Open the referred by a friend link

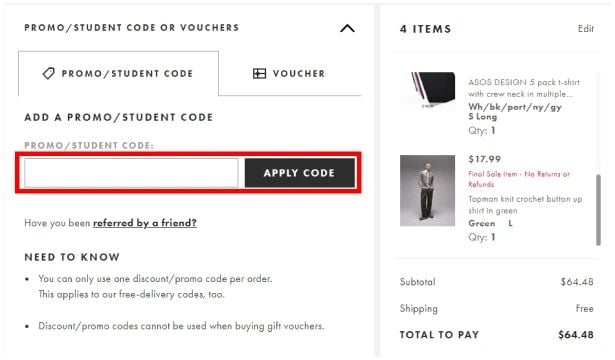145,223
